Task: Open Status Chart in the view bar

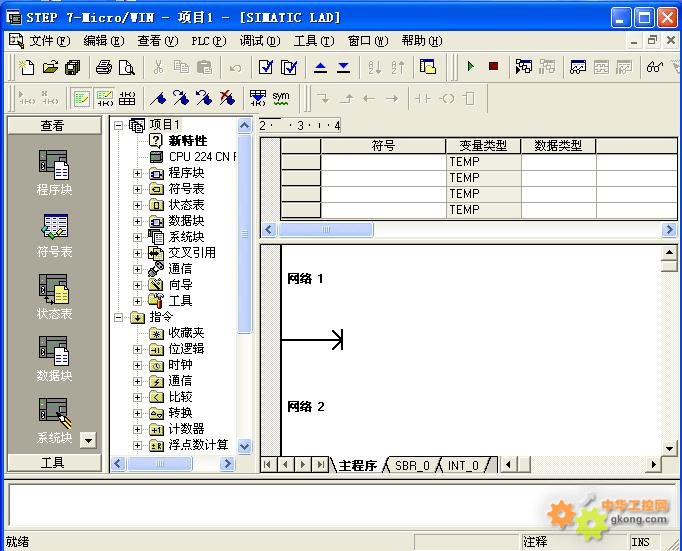Action: (54, 297)
